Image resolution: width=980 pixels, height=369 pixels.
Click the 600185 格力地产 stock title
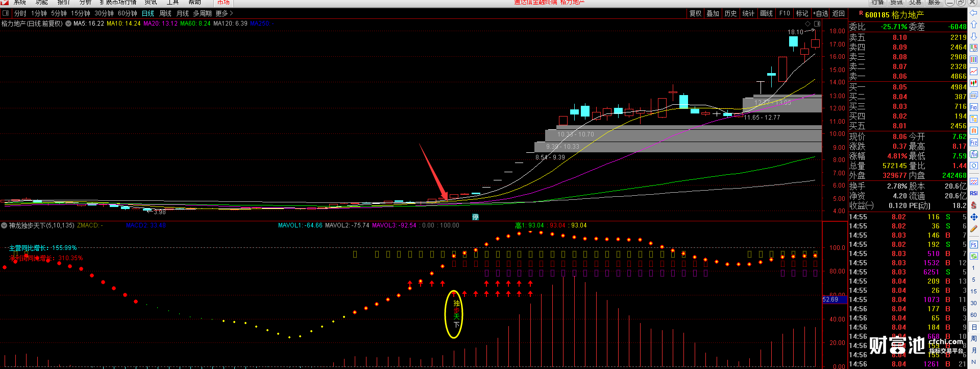[894, 15]
